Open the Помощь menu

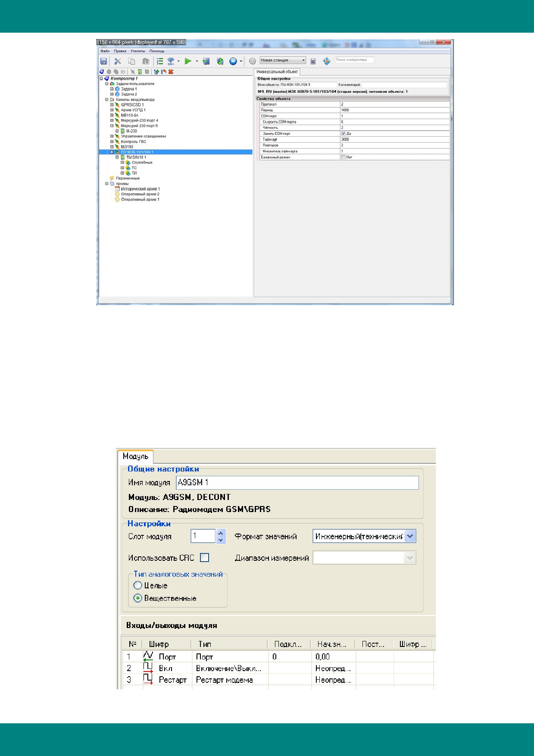click(x=157, y=51)
